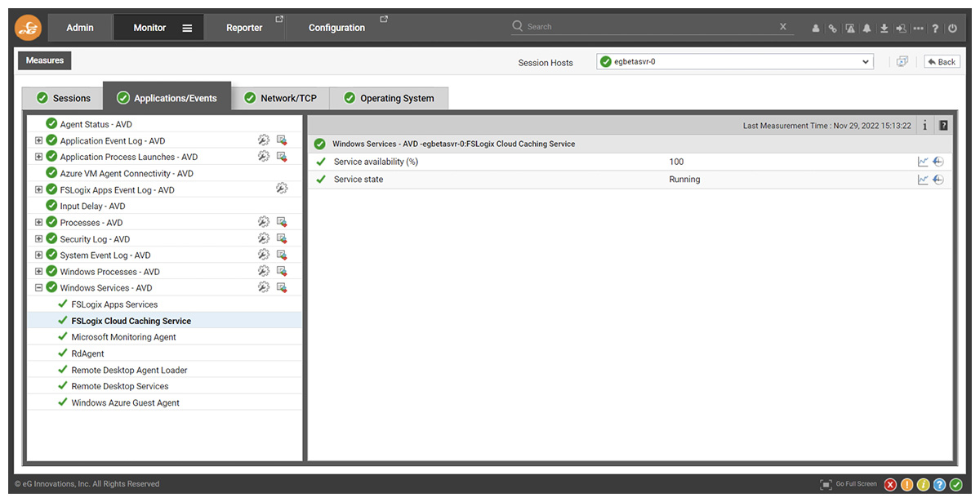Click the power logout icon
Viewport: 980px width, 502px height.
pos(952,29)
